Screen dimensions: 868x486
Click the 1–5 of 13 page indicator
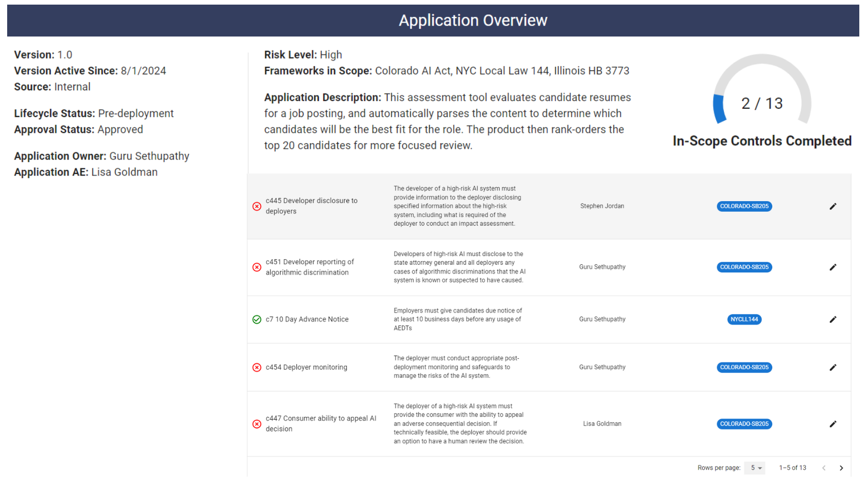point(792,468)
